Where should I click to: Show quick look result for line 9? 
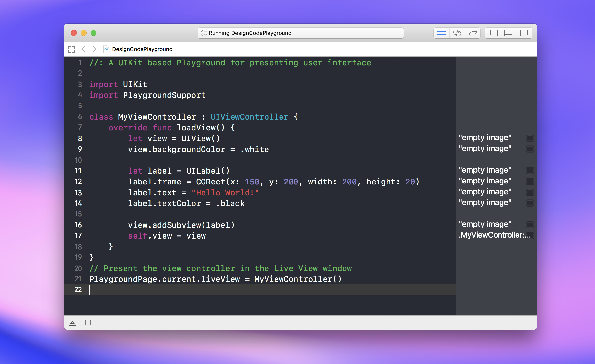pyautogui.click(x=530, y=149)
